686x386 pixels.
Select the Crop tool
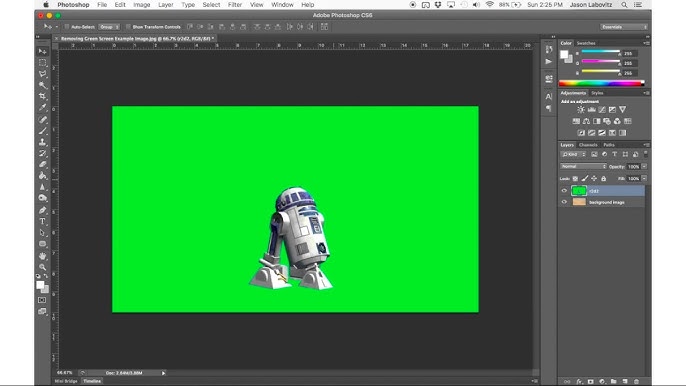click(42, 96)
